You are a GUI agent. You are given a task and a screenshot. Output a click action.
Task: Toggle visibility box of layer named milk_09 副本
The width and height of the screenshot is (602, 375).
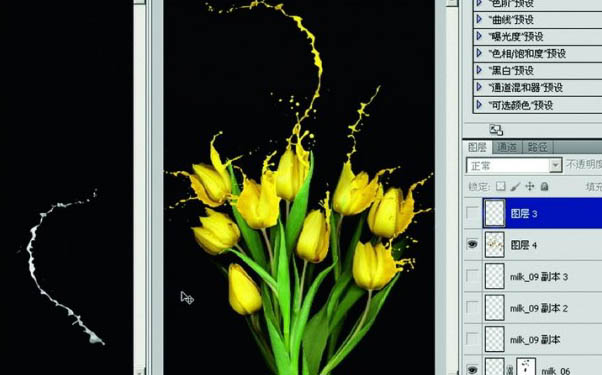pyautogui.click(x=472, y=339)
